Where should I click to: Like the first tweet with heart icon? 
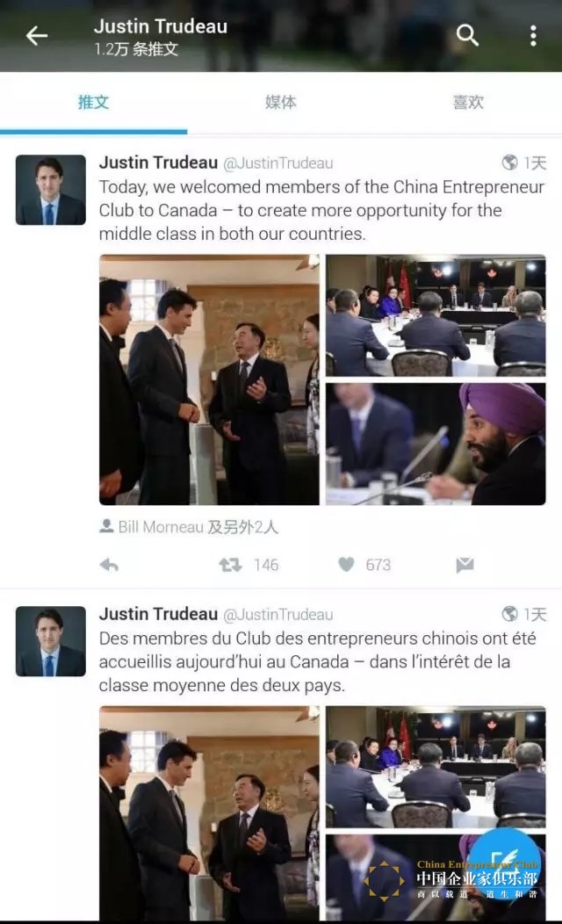pos(346,565)
